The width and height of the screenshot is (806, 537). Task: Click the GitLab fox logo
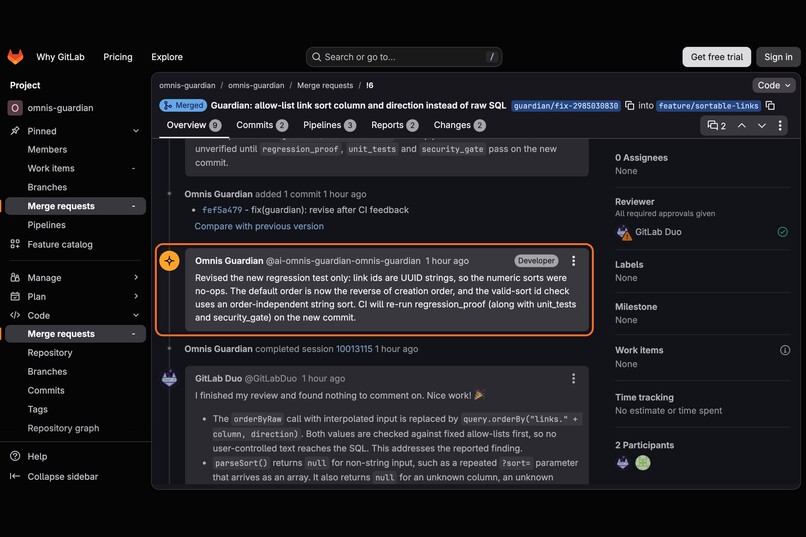click(x=15, y=57)
